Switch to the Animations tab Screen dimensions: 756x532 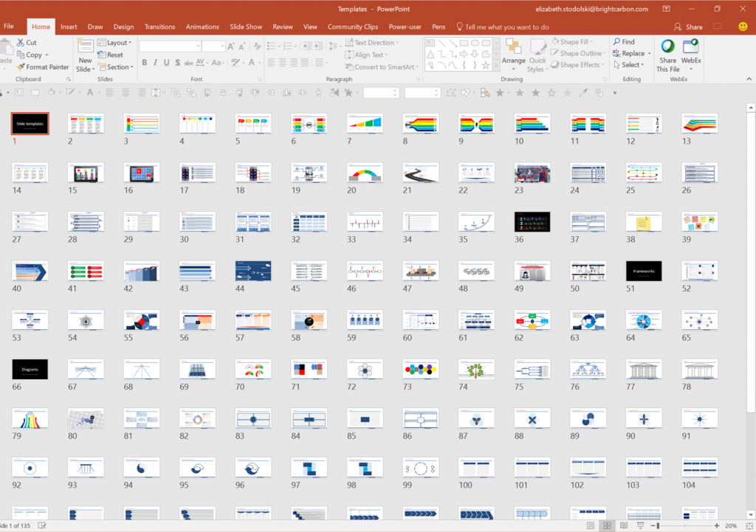[x=202, y=27]
